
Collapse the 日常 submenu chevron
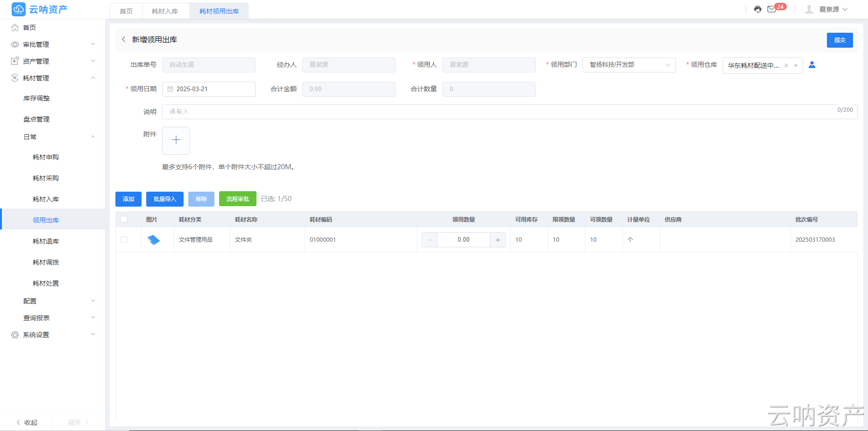point(93,136)
